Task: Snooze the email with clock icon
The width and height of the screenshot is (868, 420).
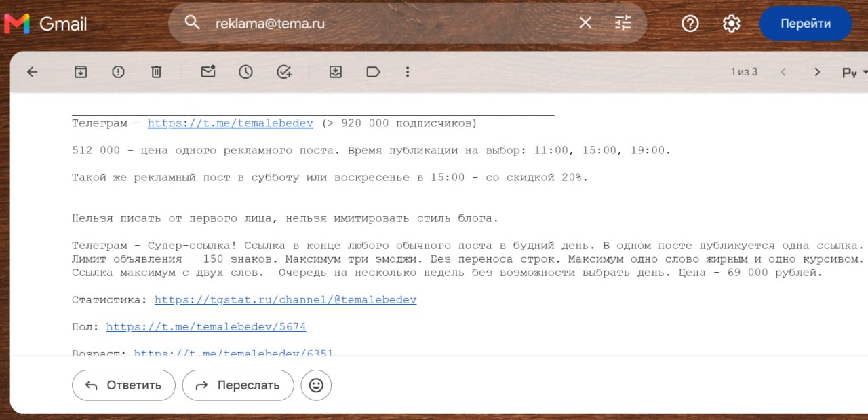Action: pos(245,72)
